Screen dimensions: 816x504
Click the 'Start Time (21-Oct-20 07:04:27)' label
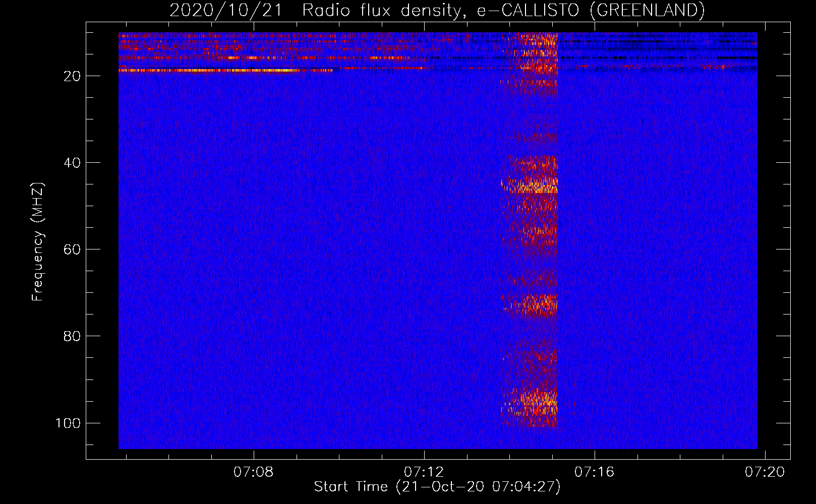click(437, 487)
